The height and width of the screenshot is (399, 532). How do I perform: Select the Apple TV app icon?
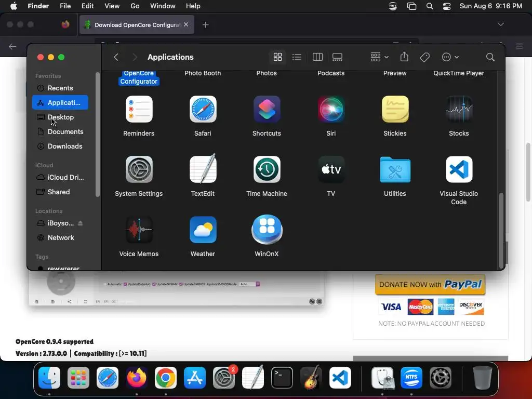[331, 169]
